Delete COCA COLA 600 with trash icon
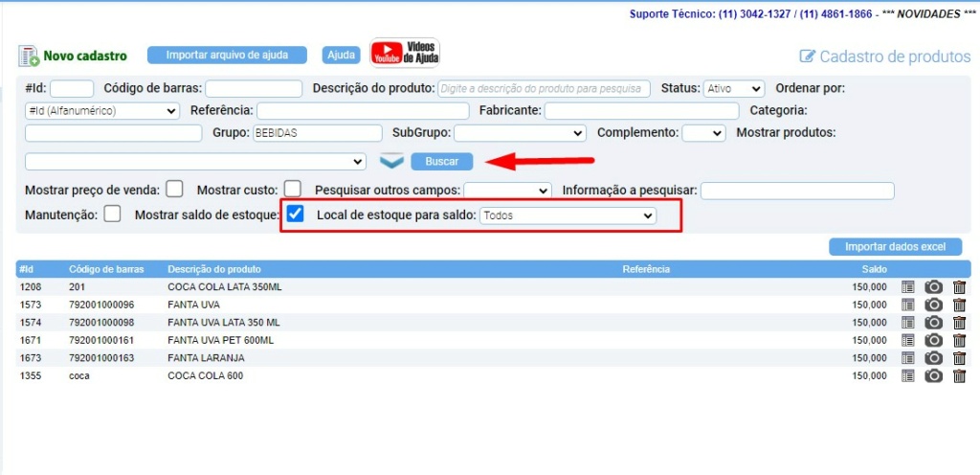 click(959, 375)
